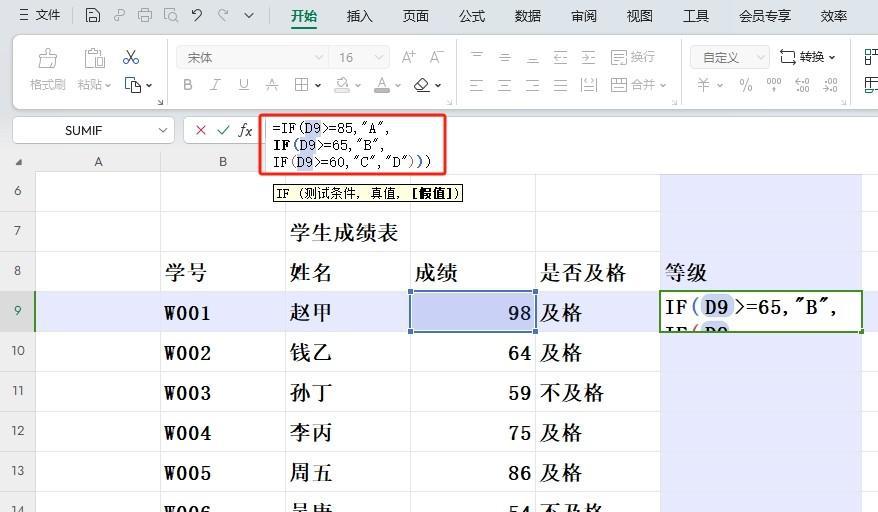The height and width of the screenshot is (512, 878).
Task: Decrease the indent
Action: (x=561, y=57)
